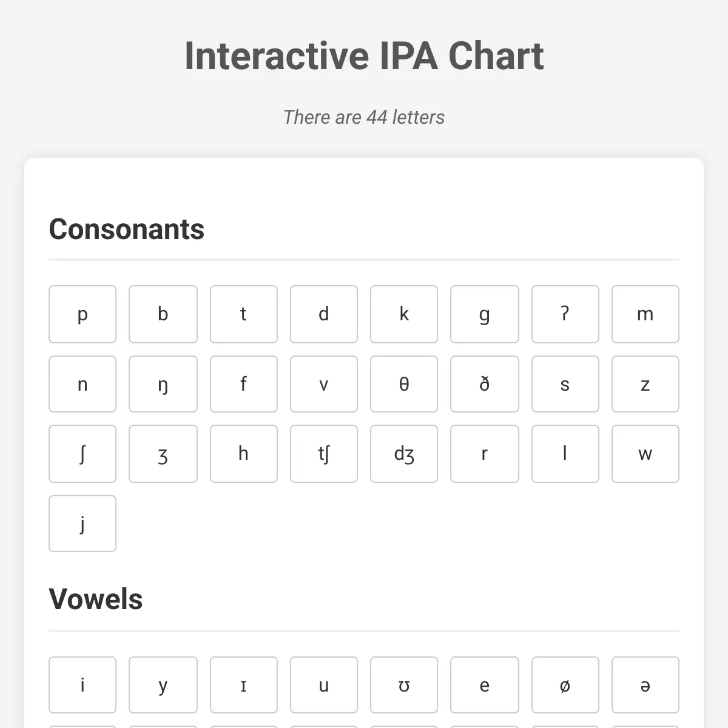728x728 pixels.
Task: Click the ʃ consonant tile
Action: coord(82,454)
